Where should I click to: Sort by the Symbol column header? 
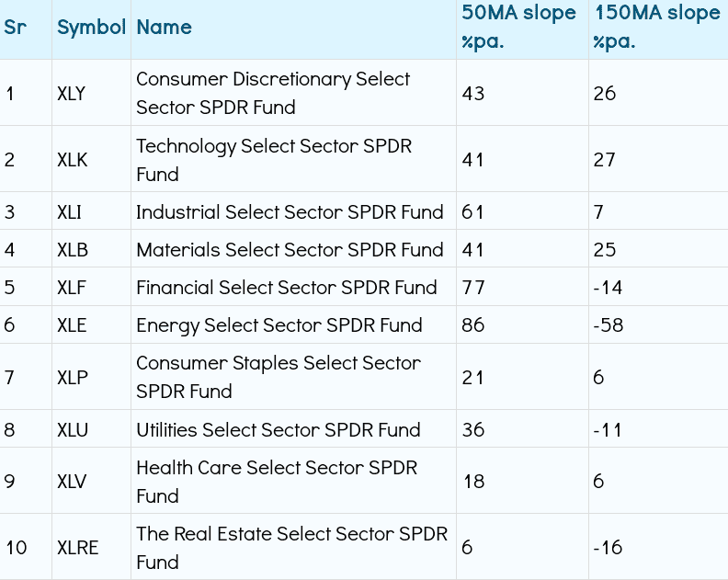91,28
